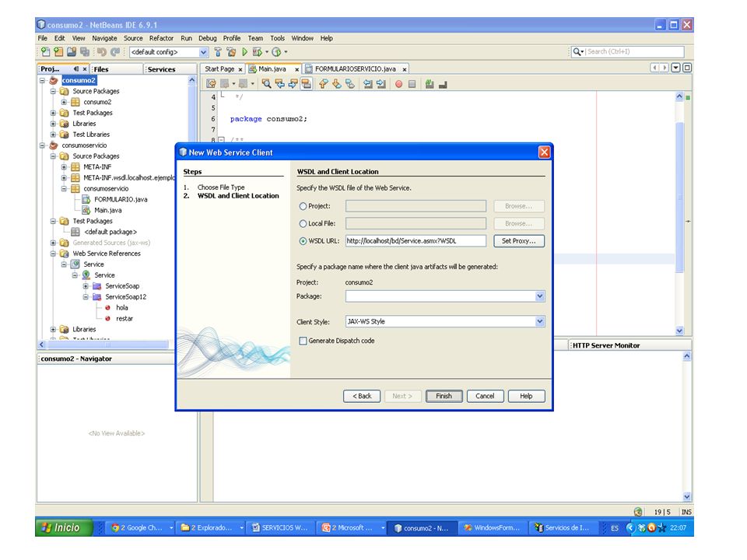This screenshot has height=560, width=747.
Task: Click the Find Next Occurrence editor icon
Action: (293, 84)
